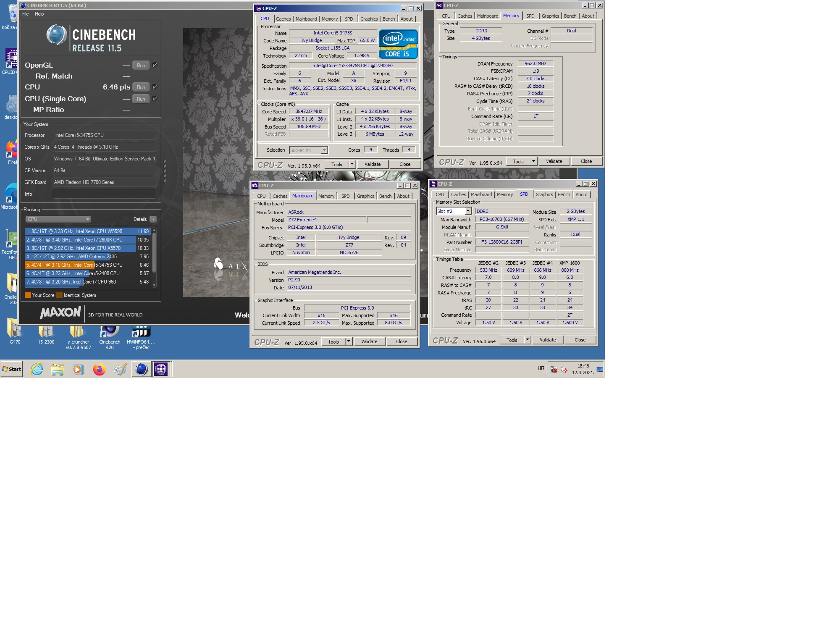Select ranking row Intel Core i7-2600K
The width and height of the screenshot is (840, 630).
(88, 240)
